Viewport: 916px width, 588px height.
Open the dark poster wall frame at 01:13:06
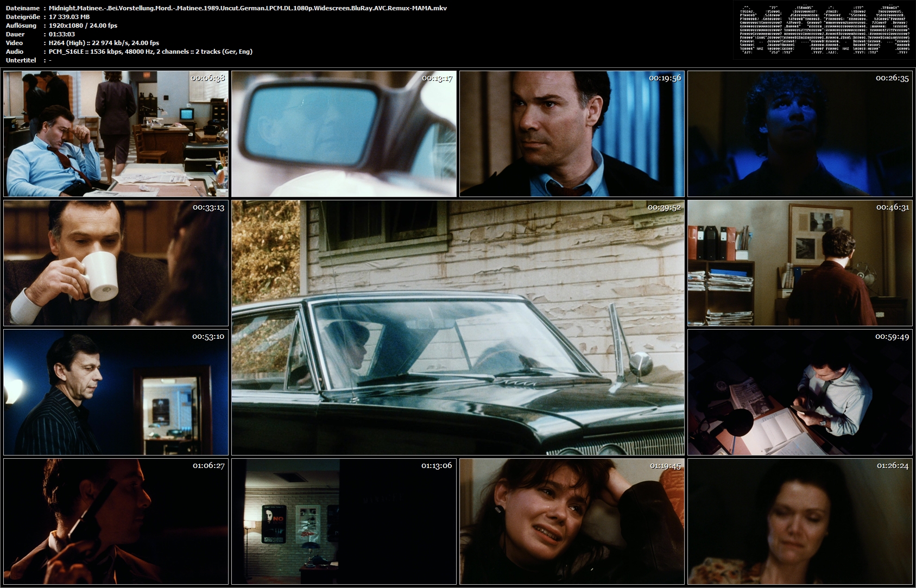pyautogui.click(x=344, y=521)
